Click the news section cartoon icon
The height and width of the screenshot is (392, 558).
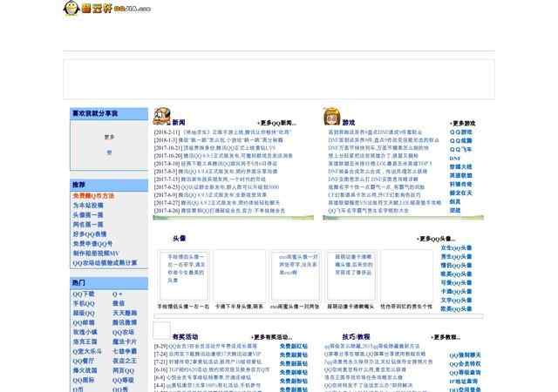tap(161, 117)
